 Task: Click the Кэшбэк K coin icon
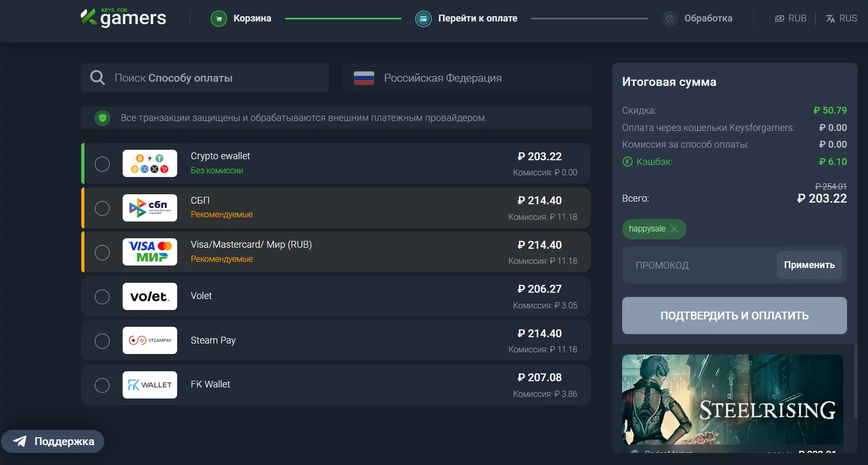tap(627, 162)
